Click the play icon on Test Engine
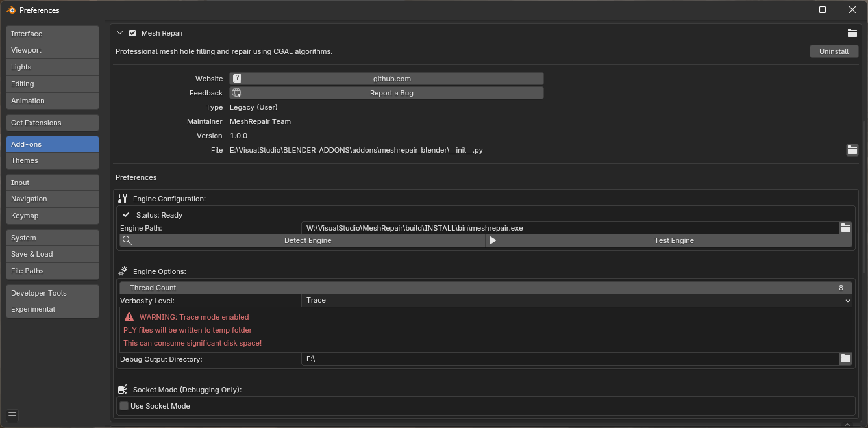Screen dimensions: 868x428 [x=492, y=240]
